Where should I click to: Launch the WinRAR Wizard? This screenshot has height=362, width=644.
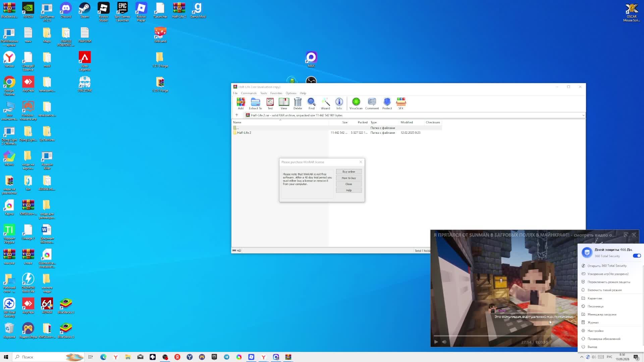tap(325, 104)
